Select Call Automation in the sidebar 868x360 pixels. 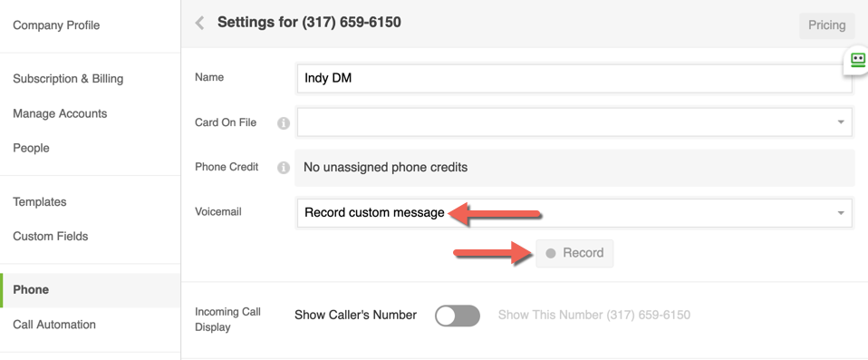click(54, 324)
